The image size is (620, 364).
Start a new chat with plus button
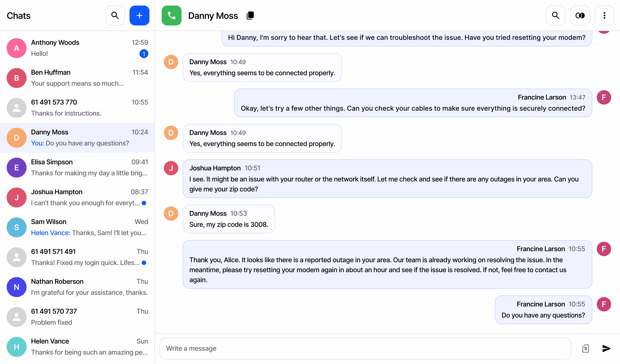click(139, 15)
